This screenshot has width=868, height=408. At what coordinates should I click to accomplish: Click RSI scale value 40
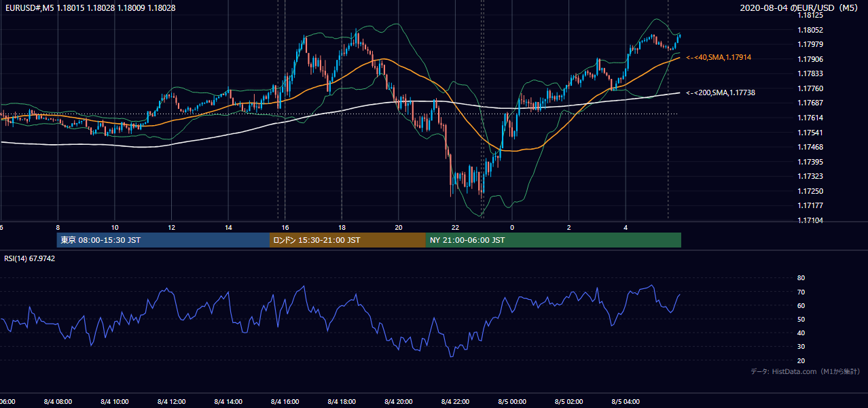tap(801, 333)
